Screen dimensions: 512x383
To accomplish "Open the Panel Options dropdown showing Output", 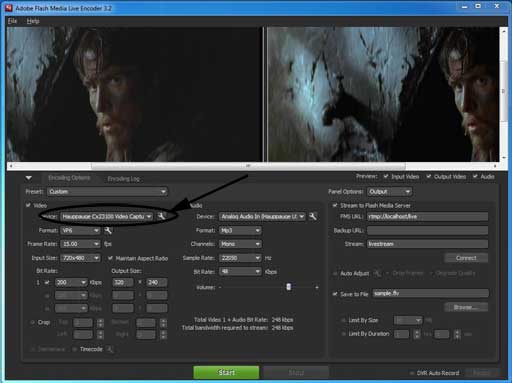I will (x=390, y=192).
